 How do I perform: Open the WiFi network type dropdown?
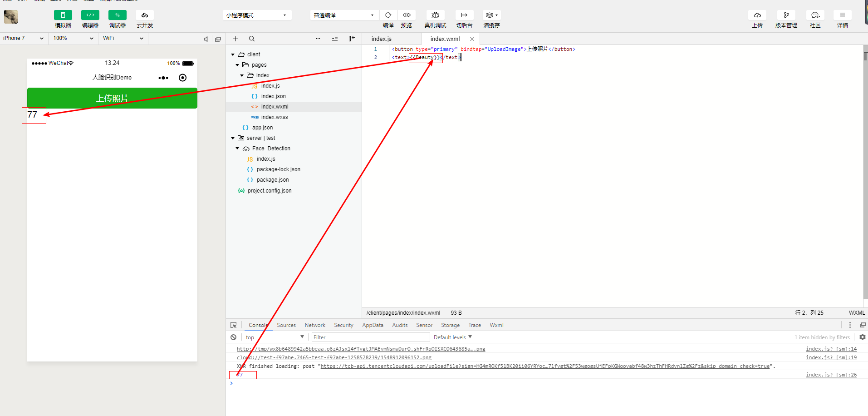pyautogui.click(x=123, y=38)
